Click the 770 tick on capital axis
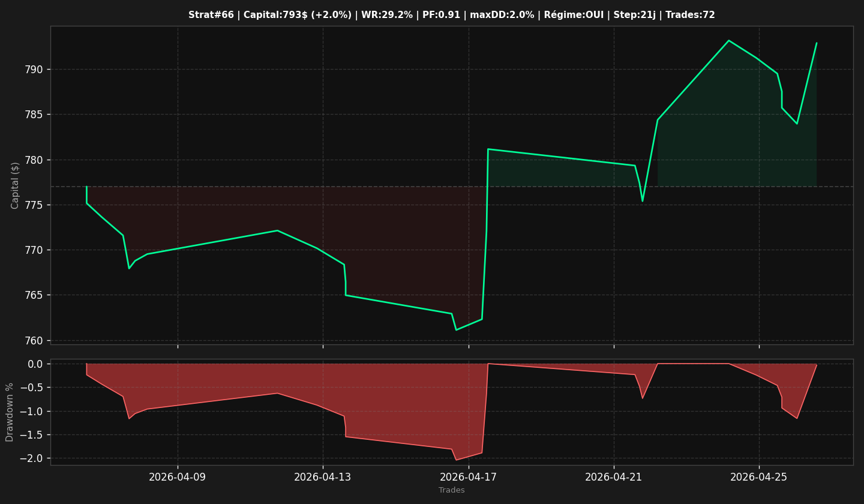Image resolution: width=864 pixels, height=504 pixels. click(35, 250)
